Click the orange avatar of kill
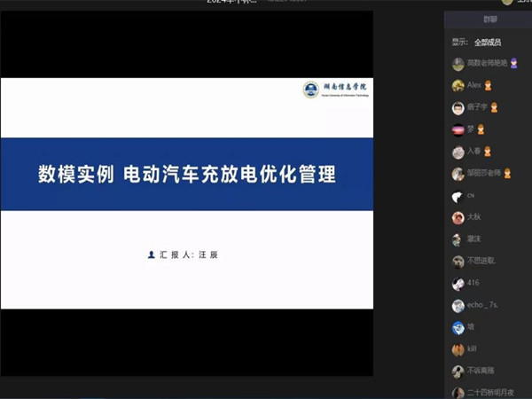 click(458, 350)
